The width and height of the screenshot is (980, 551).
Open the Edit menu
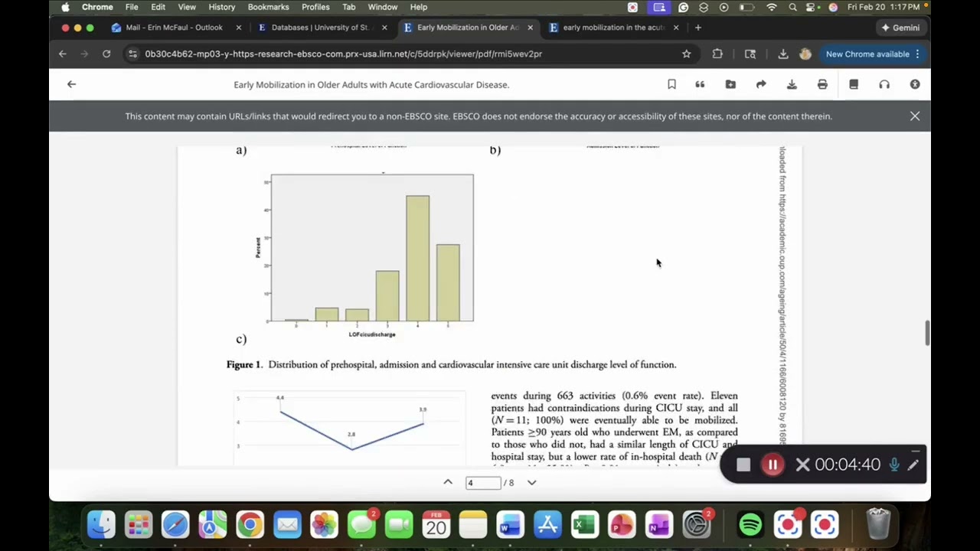pos(158,7)
